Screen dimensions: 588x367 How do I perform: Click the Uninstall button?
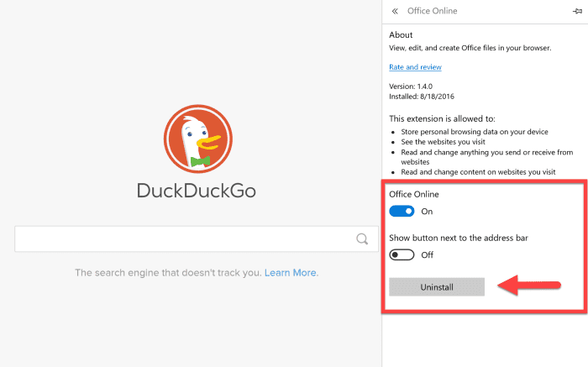(x=437, y=287)
